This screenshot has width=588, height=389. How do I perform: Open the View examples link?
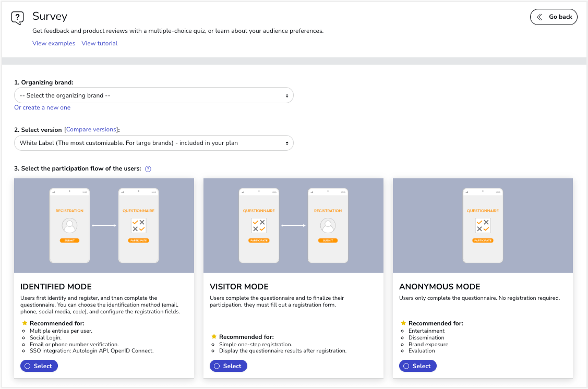[54, 43]
